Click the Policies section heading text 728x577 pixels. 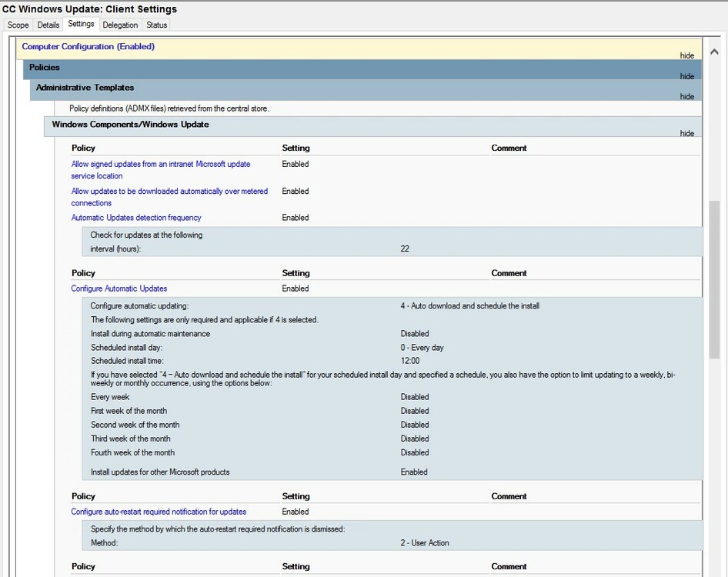point(45,68)
